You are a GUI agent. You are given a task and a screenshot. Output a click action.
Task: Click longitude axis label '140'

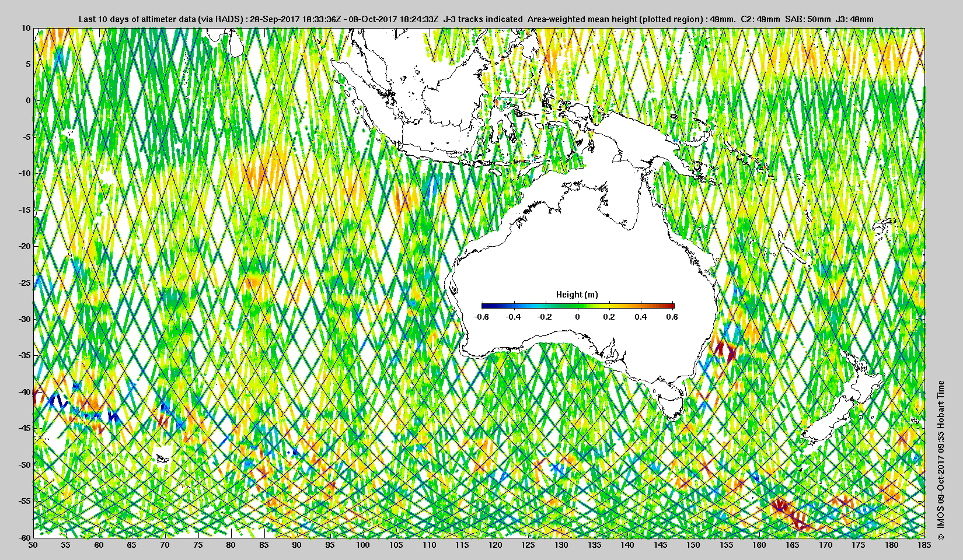click(628, 545)
